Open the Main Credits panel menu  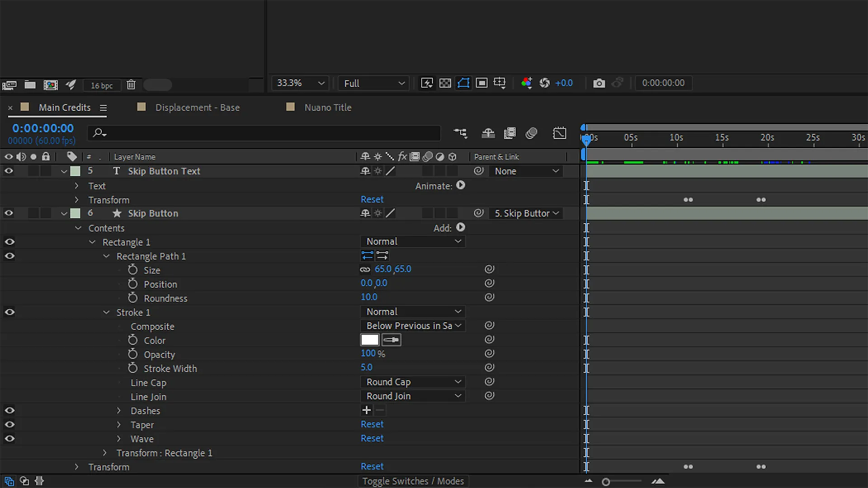pos(103,108)
